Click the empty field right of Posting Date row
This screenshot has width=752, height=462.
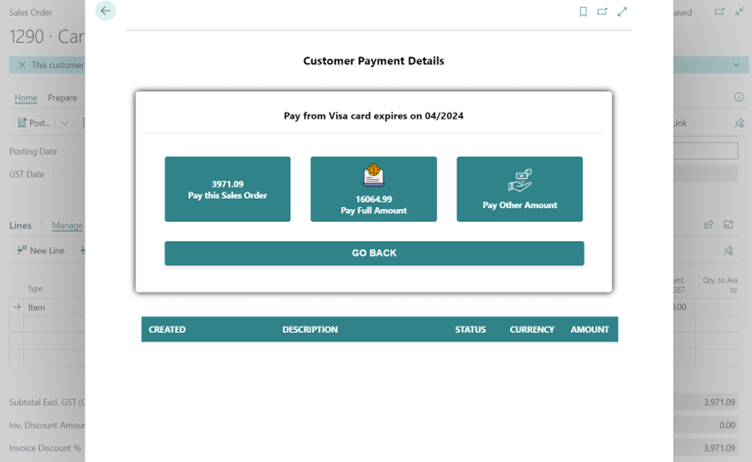(x=705, y=151)
